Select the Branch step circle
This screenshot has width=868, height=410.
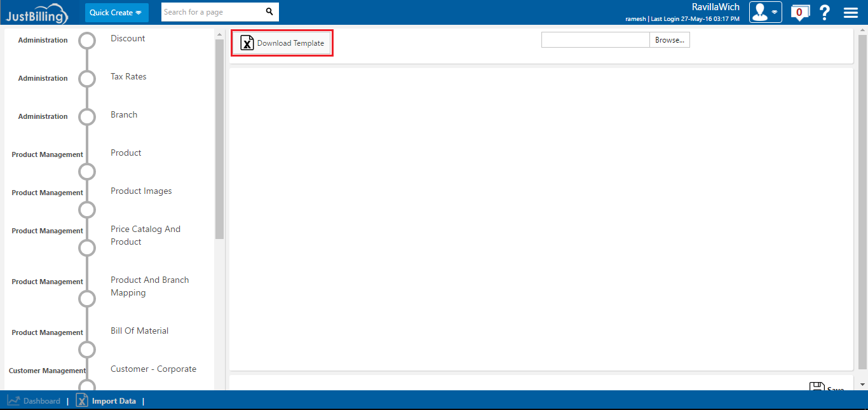point(87,117)
